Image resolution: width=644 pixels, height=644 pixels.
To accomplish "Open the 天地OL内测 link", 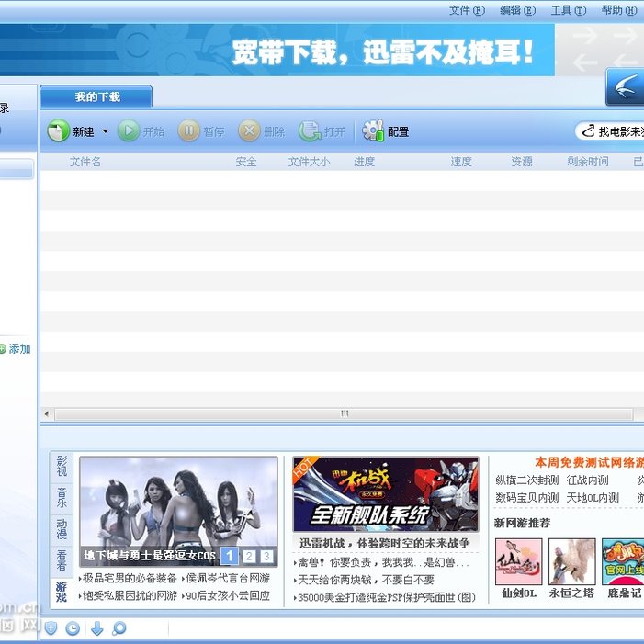I will pyautogui.click(x=593, y=497).
